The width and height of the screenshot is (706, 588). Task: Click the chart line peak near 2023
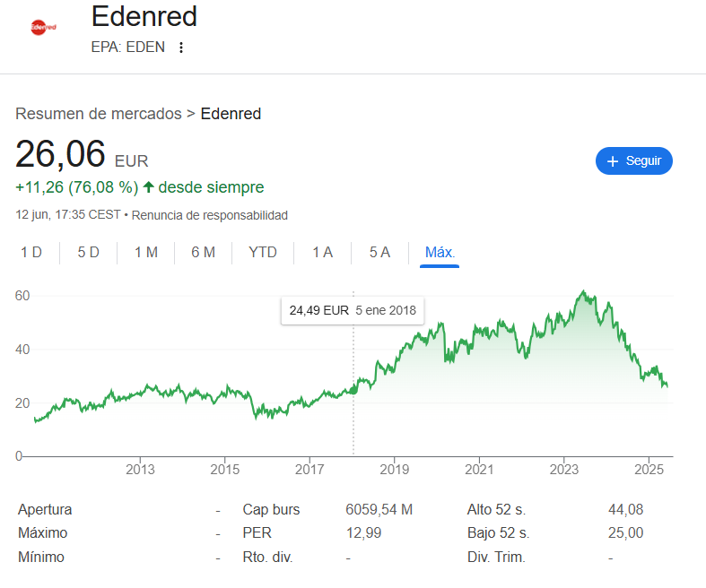click(584, 292)
